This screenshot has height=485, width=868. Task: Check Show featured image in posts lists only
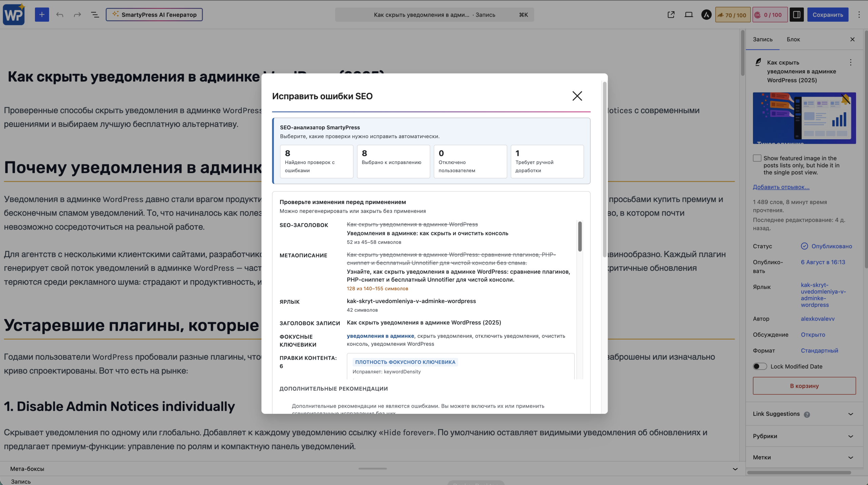(757, 158)
